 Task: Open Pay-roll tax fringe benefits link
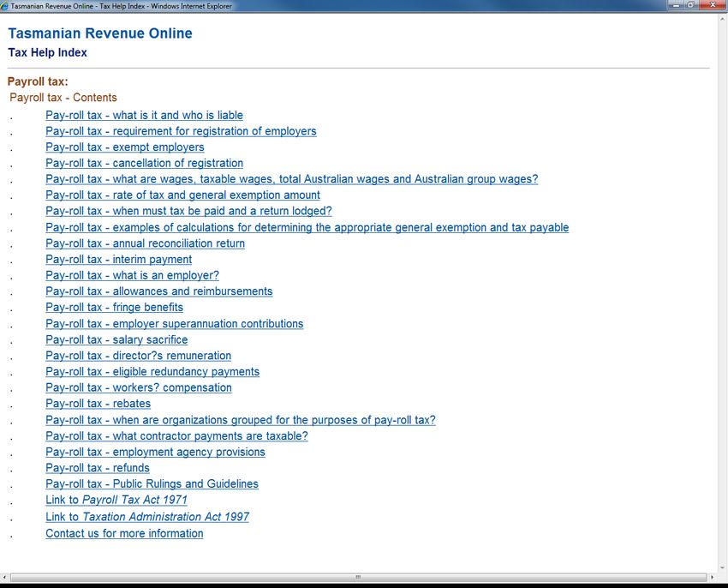pos(114,307)
